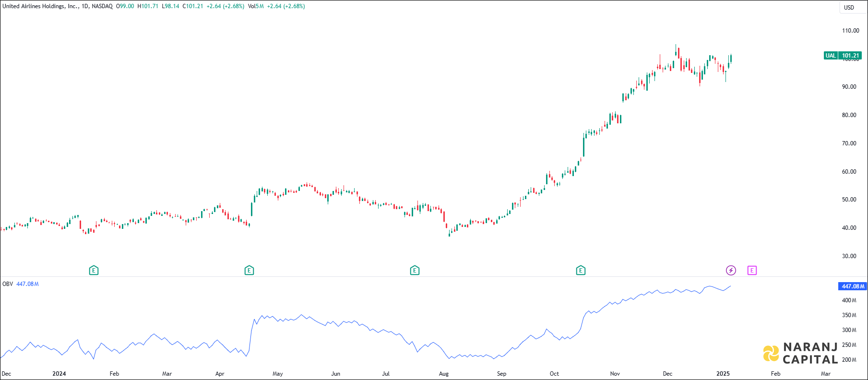Click the 80.00 price axis label

[849, 115]
